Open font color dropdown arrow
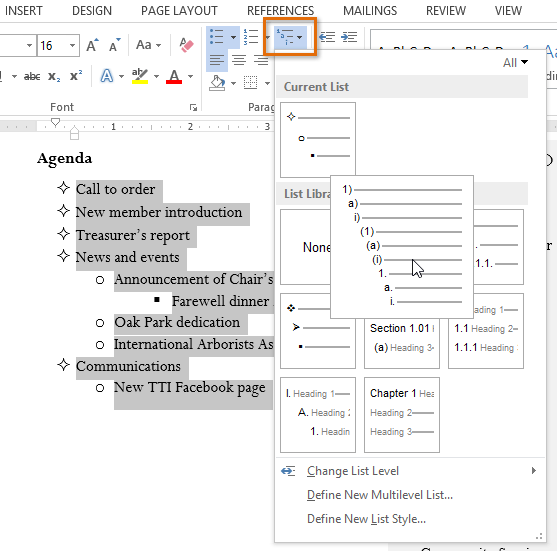Viewport: 557px width, 551px height. pyautogui.click(x=190, y=76)
